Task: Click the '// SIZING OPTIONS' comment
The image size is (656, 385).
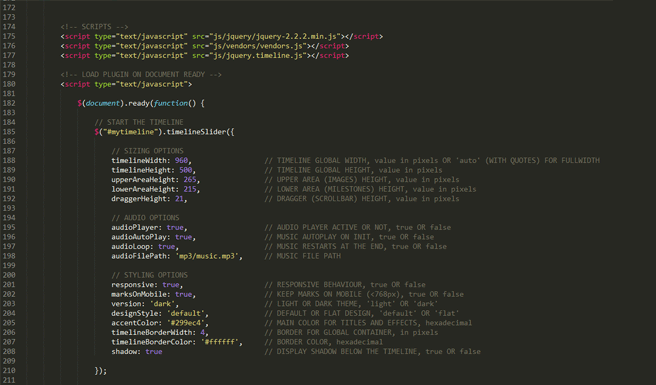Action: pyautogui.click(x=147, y=151)
